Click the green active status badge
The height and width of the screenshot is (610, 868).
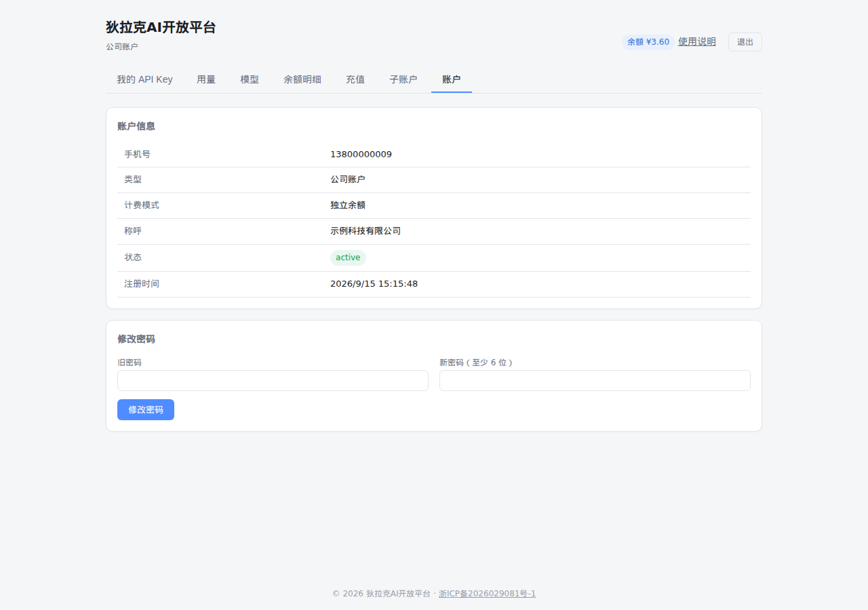coord(348,258)
